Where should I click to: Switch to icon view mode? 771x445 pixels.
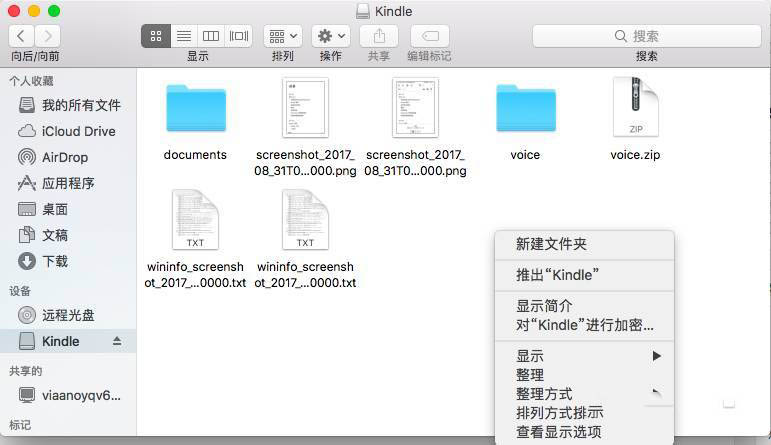coord(155,36)
